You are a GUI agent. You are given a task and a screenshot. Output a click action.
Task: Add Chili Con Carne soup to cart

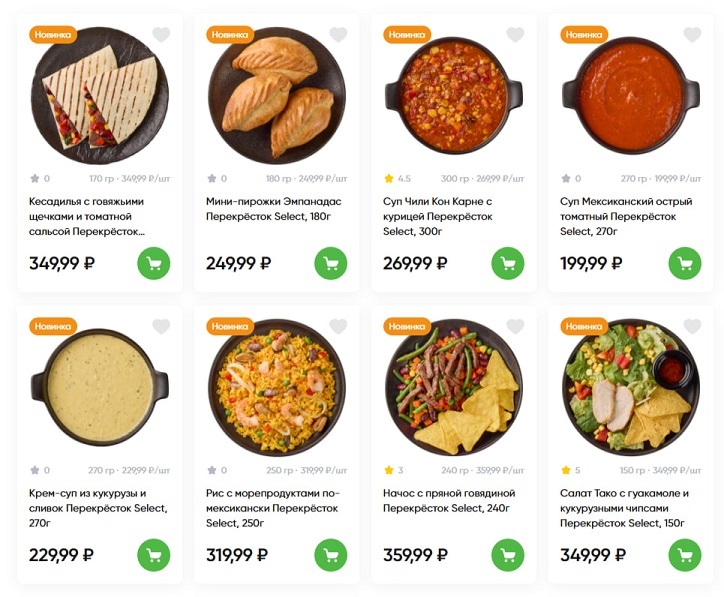click(508, 264)
